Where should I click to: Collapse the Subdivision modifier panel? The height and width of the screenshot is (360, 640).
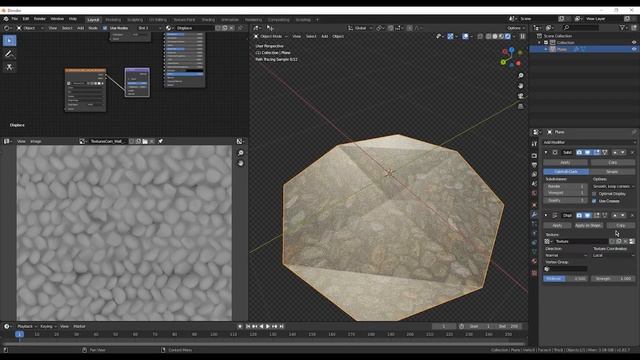click(546, 152)
